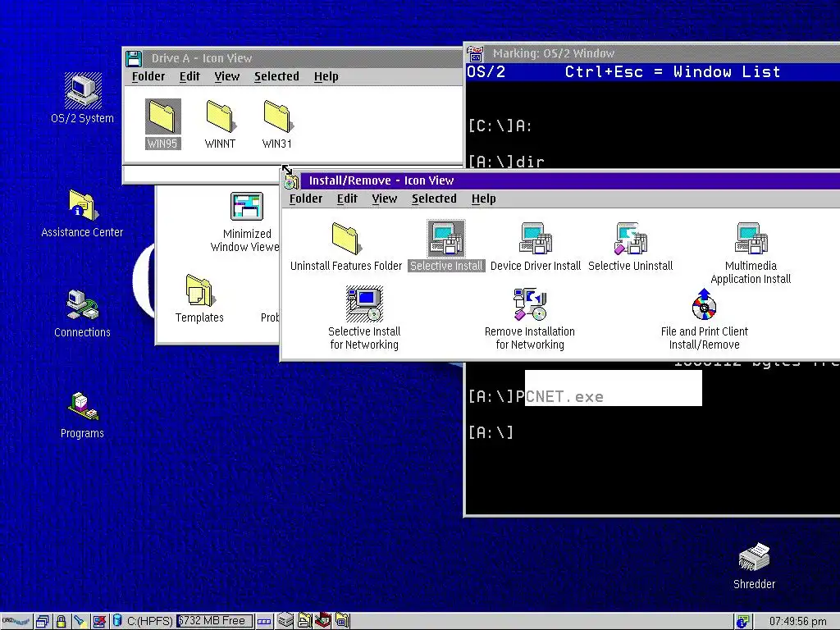Screen dimensions: 840x630
Task: Click the C:(HPFS) drive label
Action: [150, 622]
